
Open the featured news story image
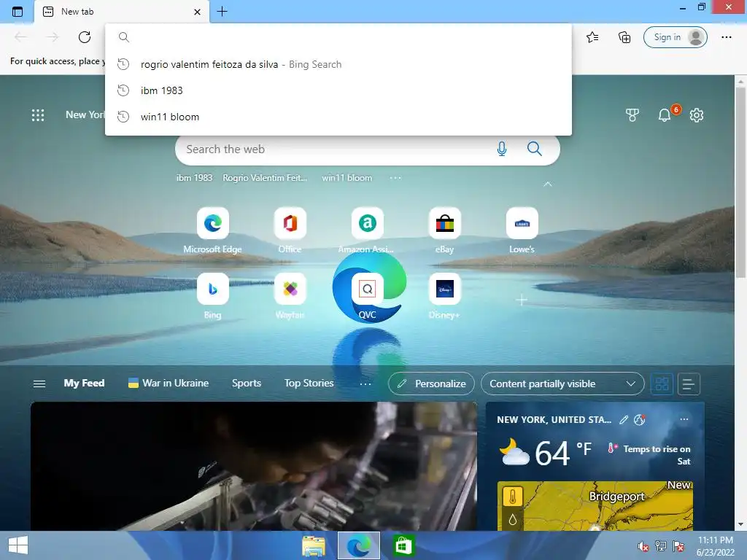pos(254,466)
